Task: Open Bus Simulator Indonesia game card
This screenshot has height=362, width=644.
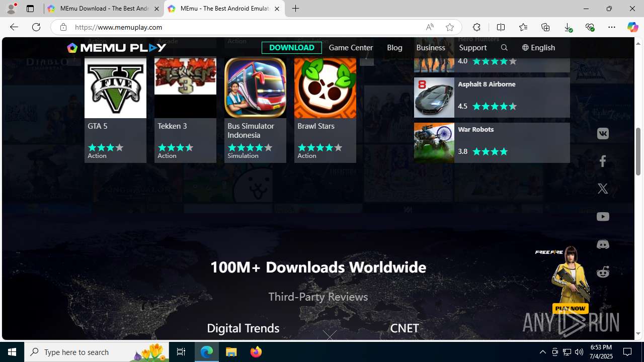Action: 255,110
